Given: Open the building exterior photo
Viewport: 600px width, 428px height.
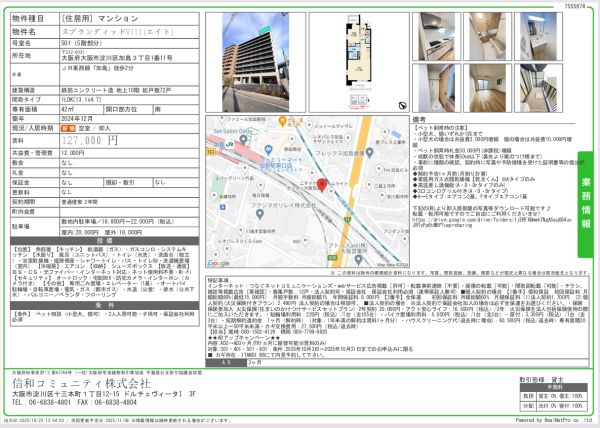Looking at the screenshot, I should click(x=256, y=62).
